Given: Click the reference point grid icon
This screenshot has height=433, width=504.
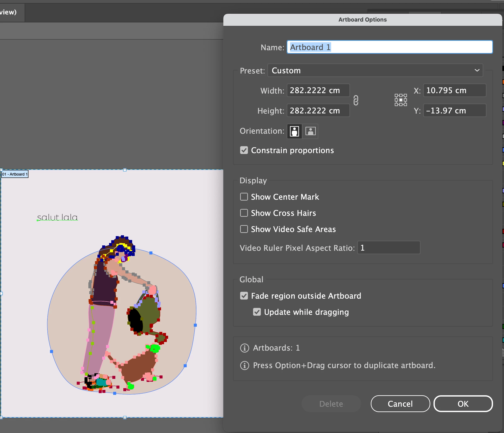Looking at the screenshot, I should pos(401,100).
